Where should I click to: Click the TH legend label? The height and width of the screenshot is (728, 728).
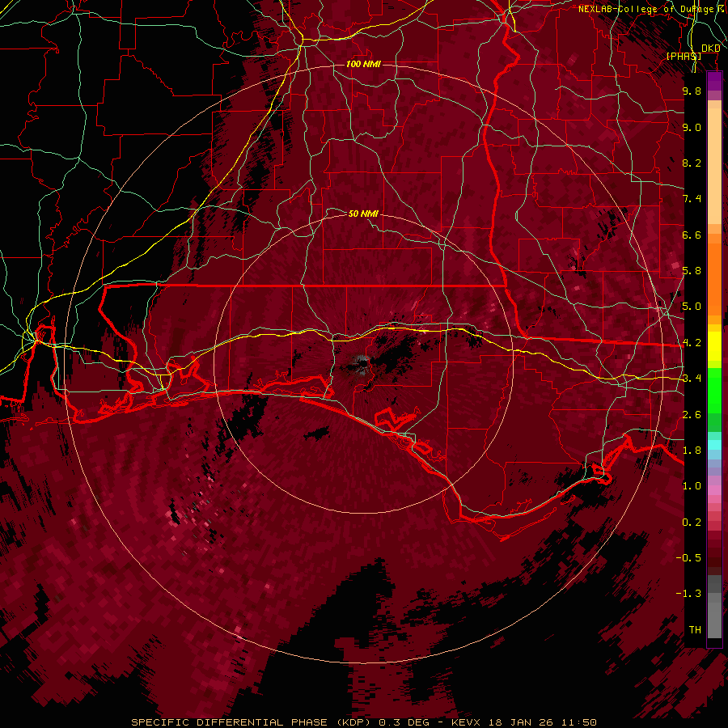695,630
